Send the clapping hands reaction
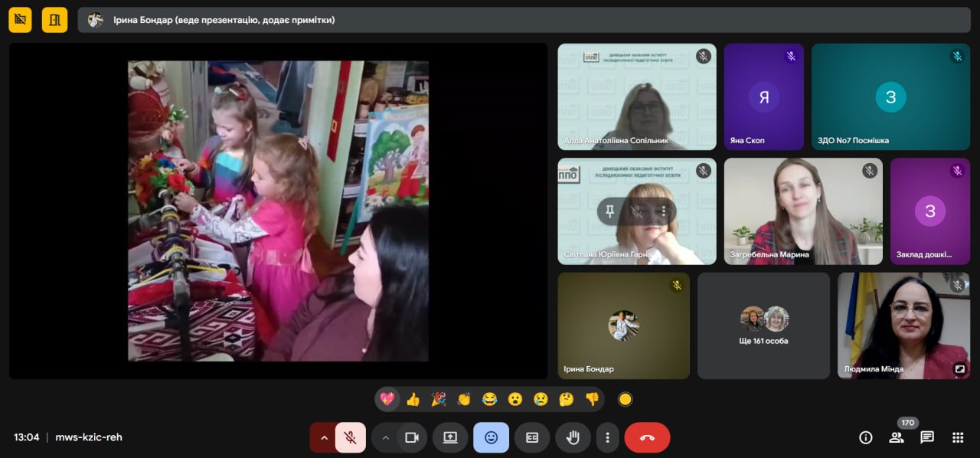 click(464, 399)
